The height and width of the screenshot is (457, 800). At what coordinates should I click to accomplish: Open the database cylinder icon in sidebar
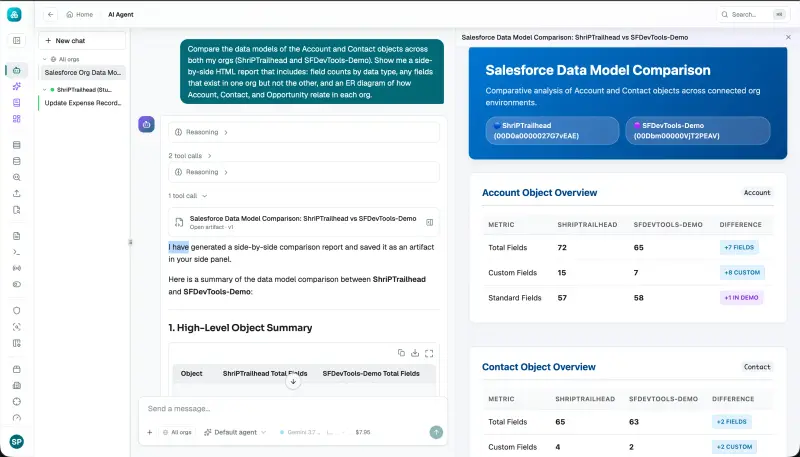tap(16, 161)
